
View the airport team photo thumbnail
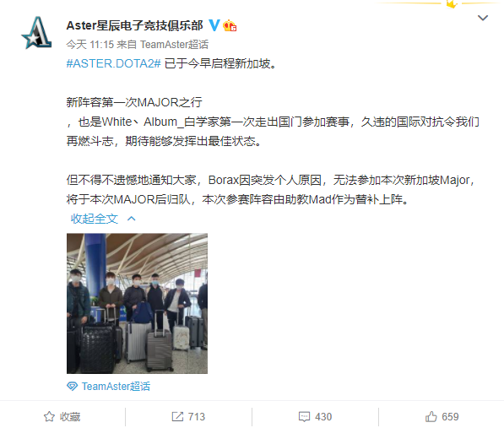tap(137, 303)
